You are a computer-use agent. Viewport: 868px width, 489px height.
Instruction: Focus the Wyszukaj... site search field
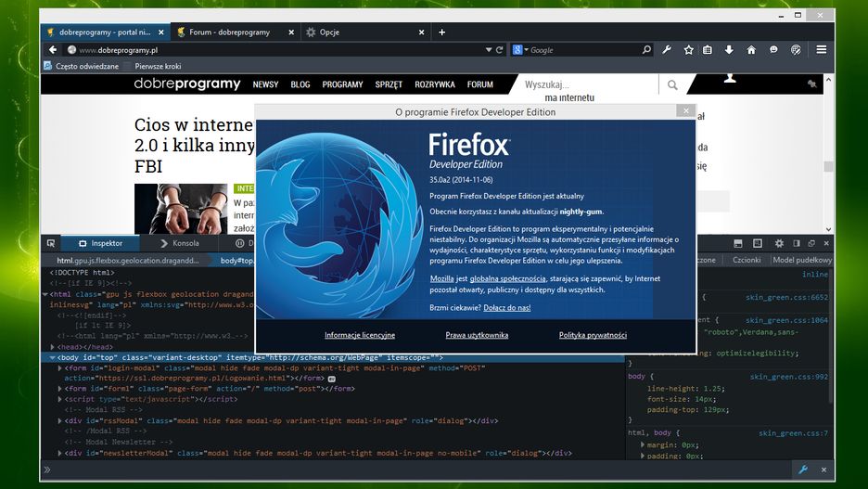click(x=588, y=84)
